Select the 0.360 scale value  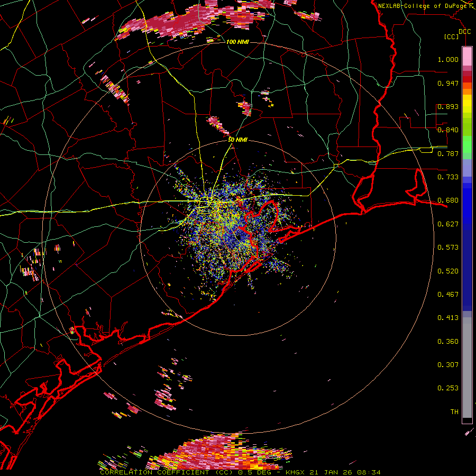tap(448, 342)
